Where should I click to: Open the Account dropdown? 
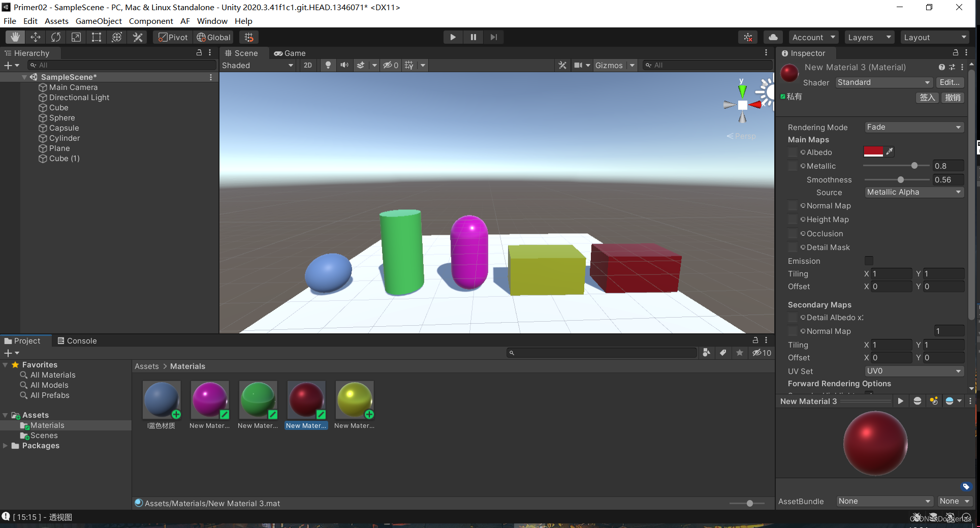click(813, 37)
